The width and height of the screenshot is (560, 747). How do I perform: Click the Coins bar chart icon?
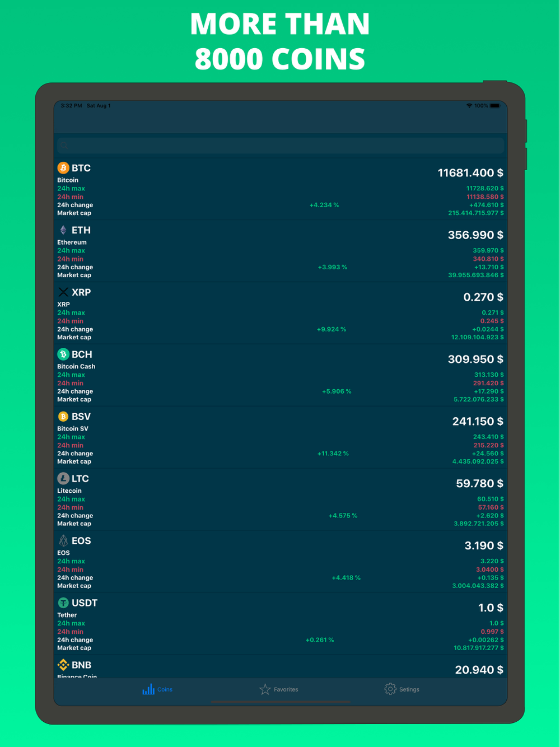point(148,689)
